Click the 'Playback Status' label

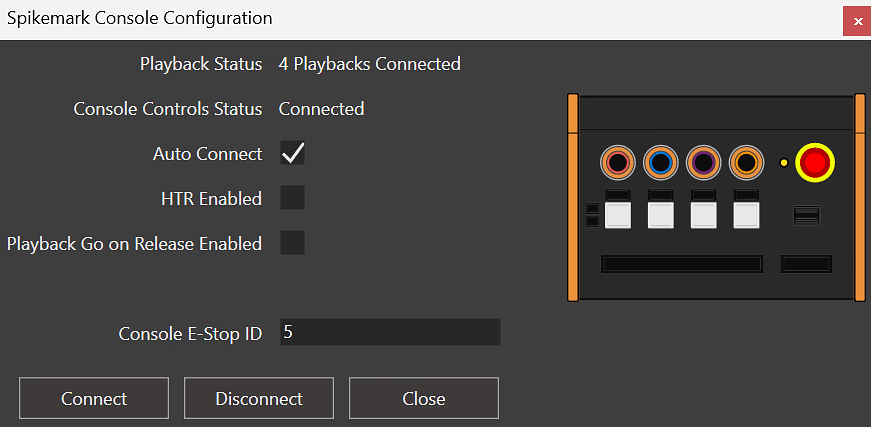[201, 64]
